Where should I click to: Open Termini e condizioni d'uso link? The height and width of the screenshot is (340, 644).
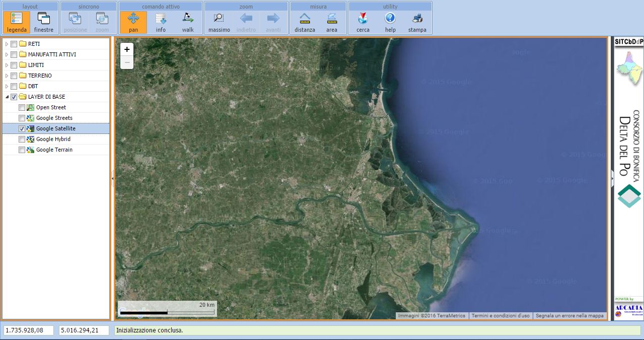[x=500, y=316]
